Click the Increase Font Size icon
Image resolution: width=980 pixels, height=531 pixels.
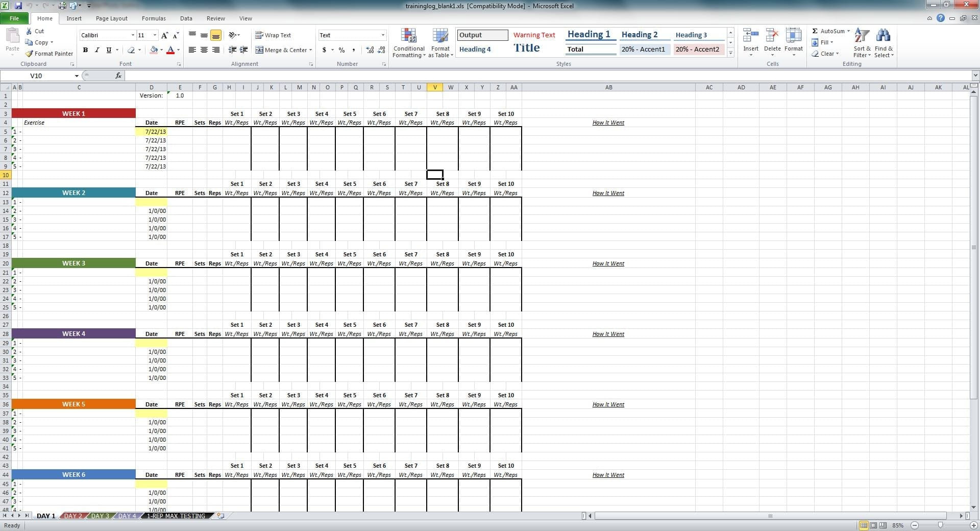pyautogui.click(x=164, y=35)
